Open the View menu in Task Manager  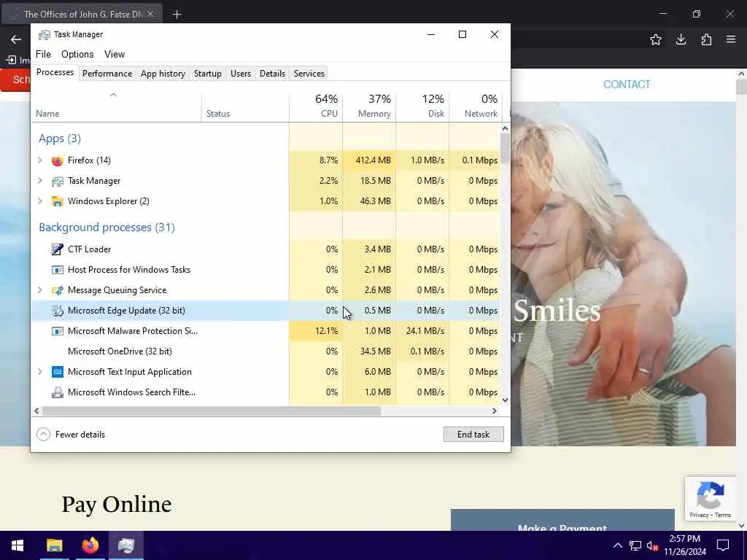click(115, 54)
